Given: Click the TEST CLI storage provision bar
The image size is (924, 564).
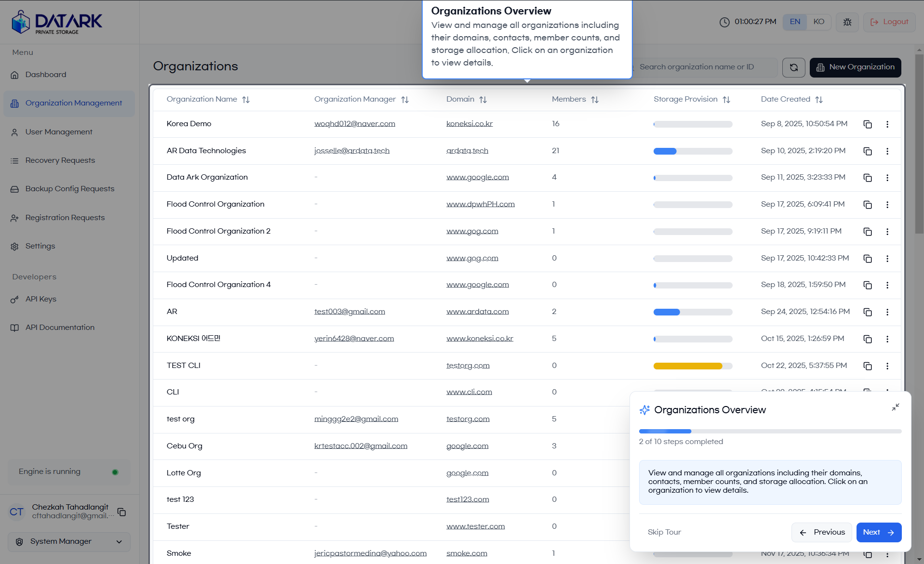Looking at the screenshot, I should click(692, 366).
